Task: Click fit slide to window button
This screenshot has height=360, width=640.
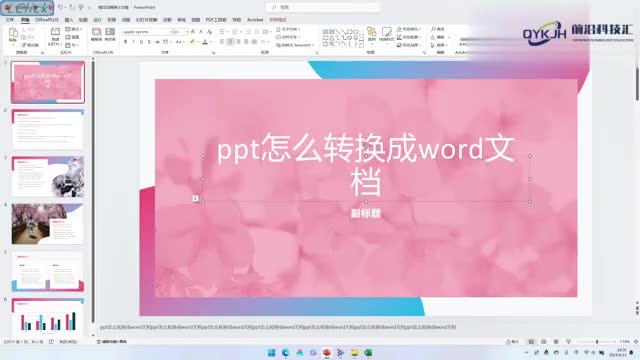Action: [636, 341]
